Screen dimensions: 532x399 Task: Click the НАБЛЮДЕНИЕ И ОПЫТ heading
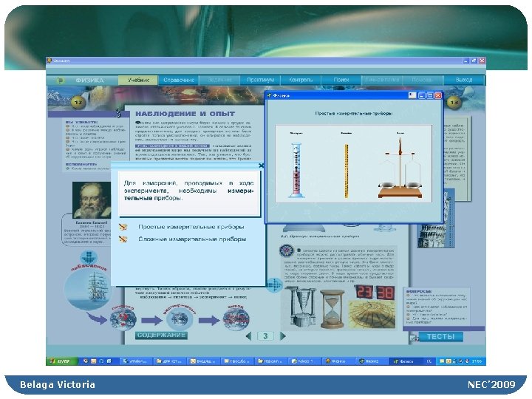185,114
